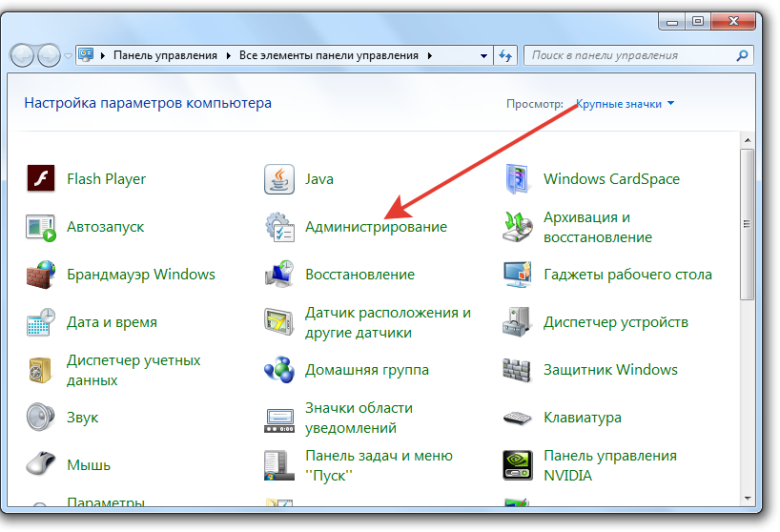Open the Диспетчер учетных данных safe icon
Viewport: 780px width, 532px height.
click(x=40, y=370)
